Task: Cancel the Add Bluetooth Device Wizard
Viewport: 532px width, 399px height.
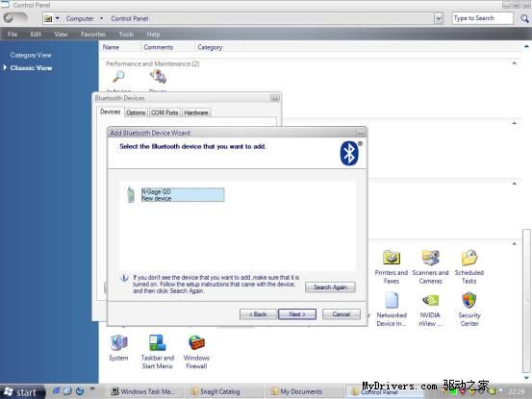Action: point(341,314)
